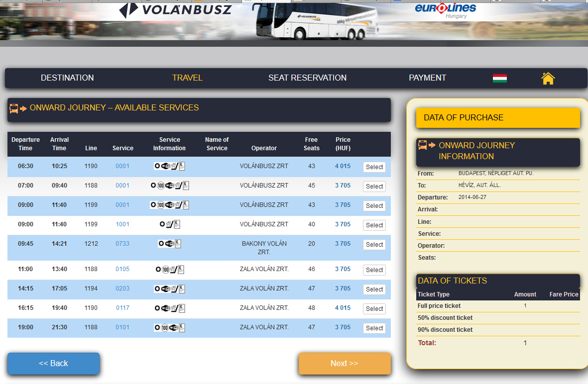This screenshot has width=588, height=384.
Task: Click the seat icon in the 14:15 row
Action: click(x=174, y=289)
